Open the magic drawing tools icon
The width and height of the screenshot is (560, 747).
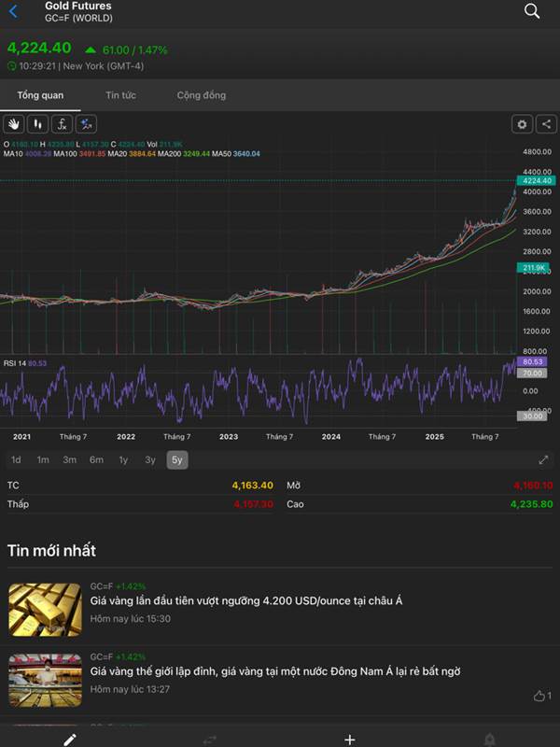pos(86,124)
